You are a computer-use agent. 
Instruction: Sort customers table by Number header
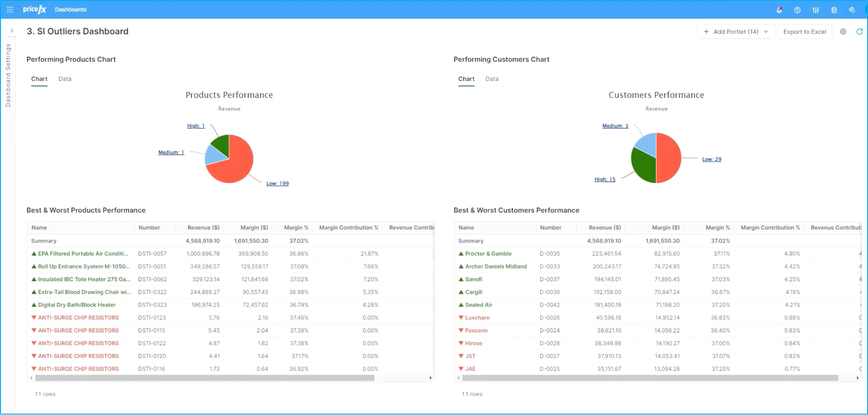tap(551, 228)
